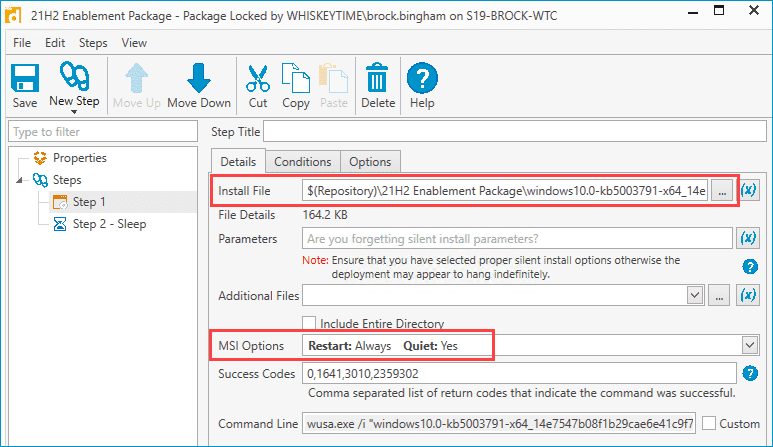
Task: Browse for the Install File
Action: click(x=722, y=191)
